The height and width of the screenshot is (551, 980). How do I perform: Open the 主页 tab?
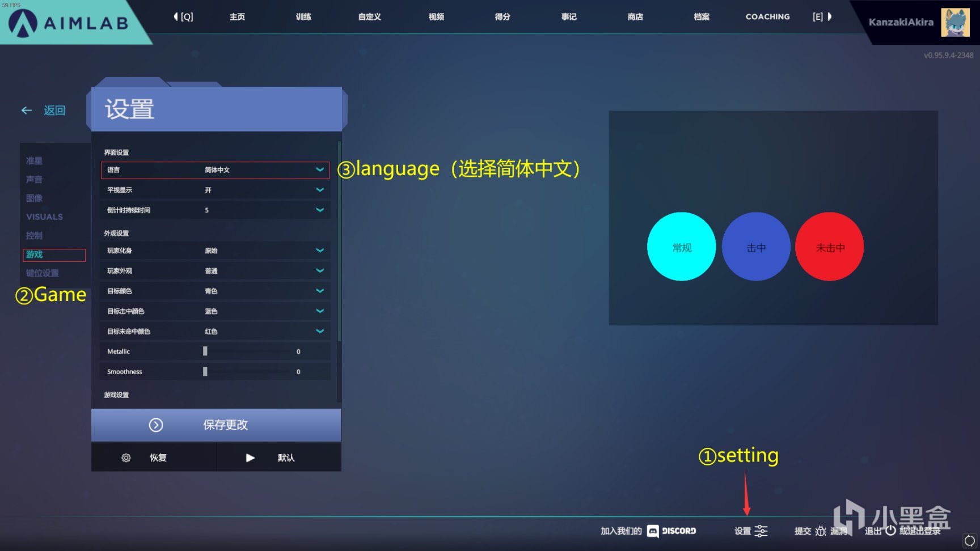(x=237, y=17)
